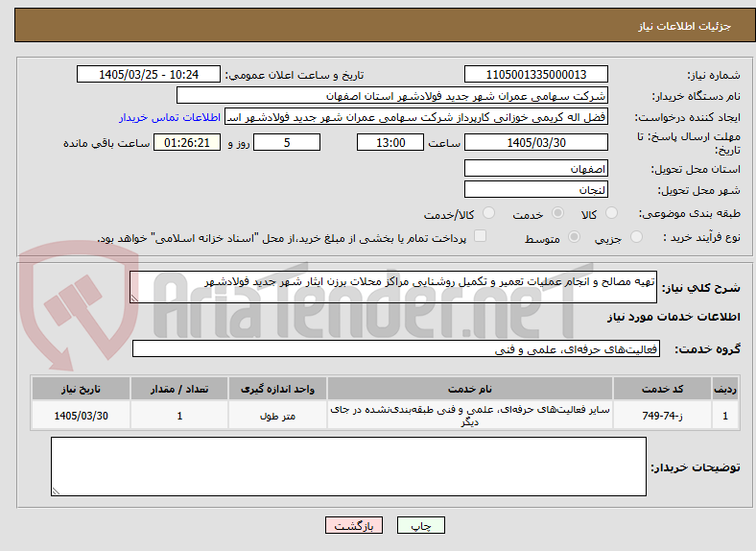Image resolution: width=756 pixels, height=551 pixels.
Task: Click the unit cell متر طول
Action: (x=277, y=416)
